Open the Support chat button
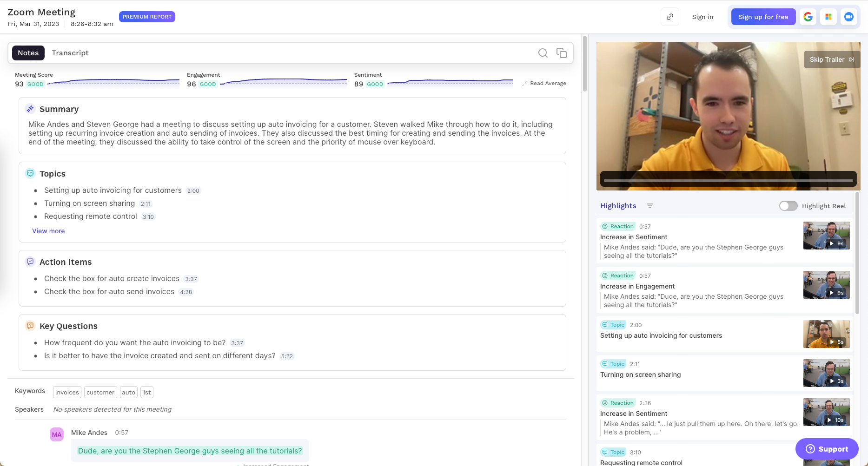The width and height of the screenshot is (868, 466). pyautogui.click(x=827, y=449)
